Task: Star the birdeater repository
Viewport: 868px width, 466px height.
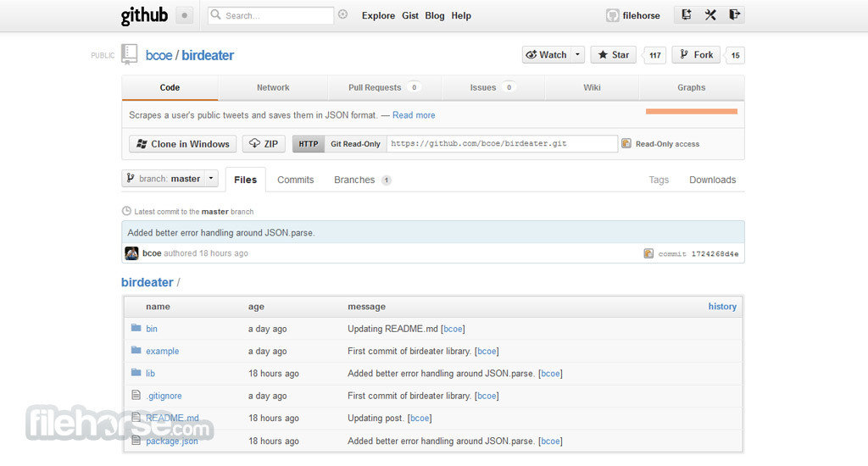Action: click(x=614, y=55)
